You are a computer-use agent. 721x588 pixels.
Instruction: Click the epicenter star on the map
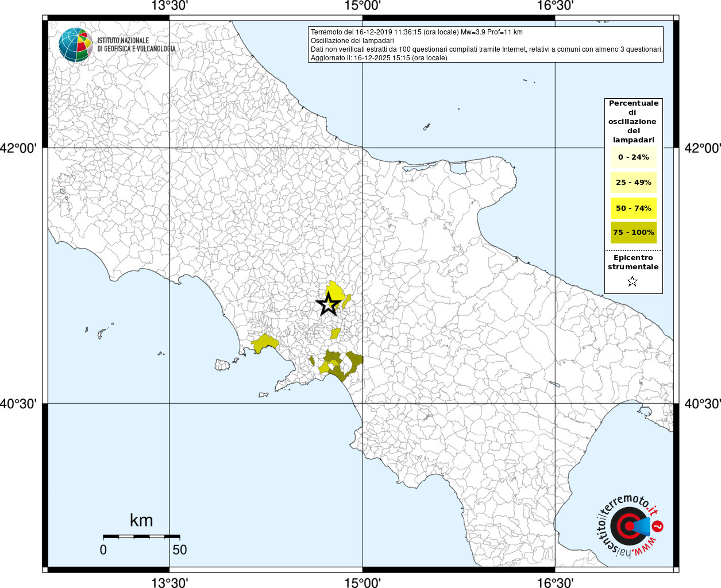coord(328,304)
